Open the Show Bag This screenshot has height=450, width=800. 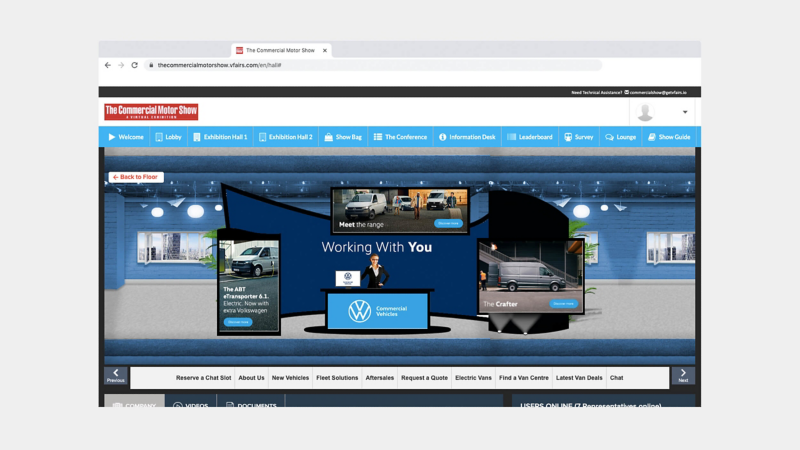tap(343, 137)
